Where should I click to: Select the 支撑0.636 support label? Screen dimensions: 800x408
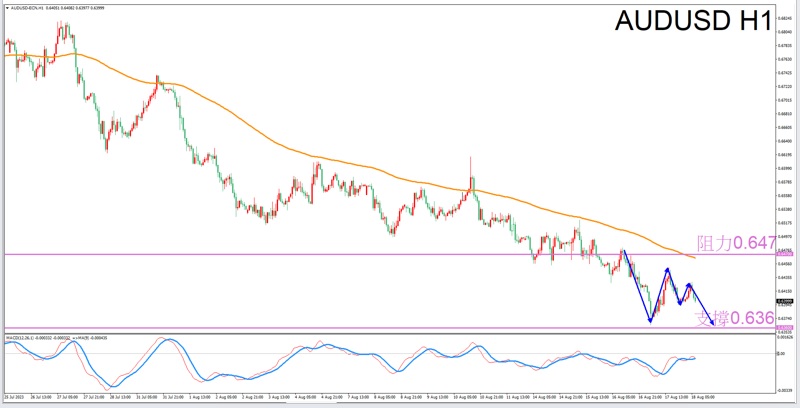click(x=735, y=318)
